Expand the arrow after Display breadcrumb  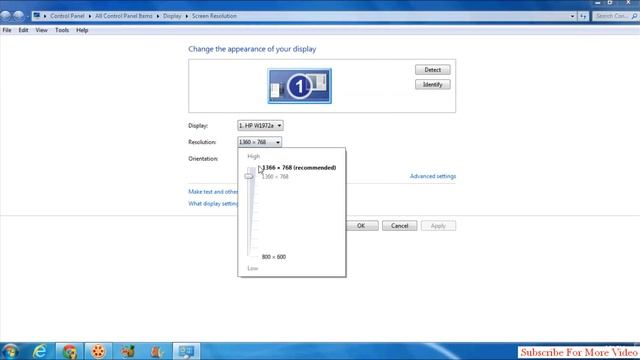tap(187, 16)
